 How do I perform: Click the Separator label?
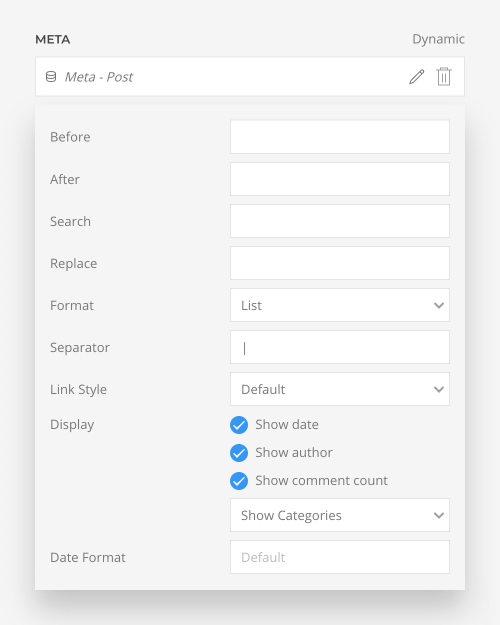click(x=80, y=348)
